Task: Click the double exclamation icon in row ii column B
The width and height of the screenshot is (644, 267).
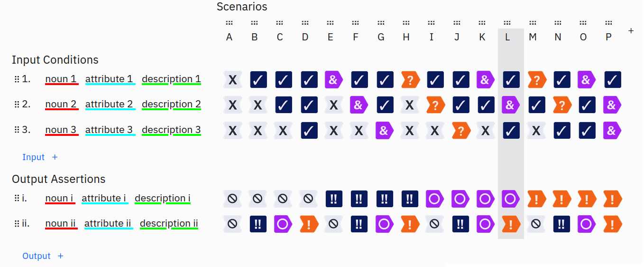Action: point(258,224)
